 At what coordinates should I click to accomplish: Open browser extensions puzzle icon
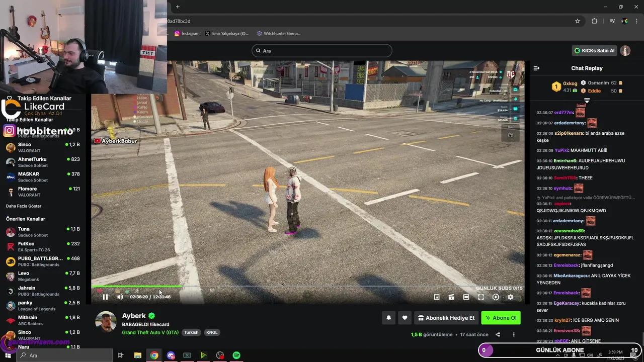coord(595,21)
